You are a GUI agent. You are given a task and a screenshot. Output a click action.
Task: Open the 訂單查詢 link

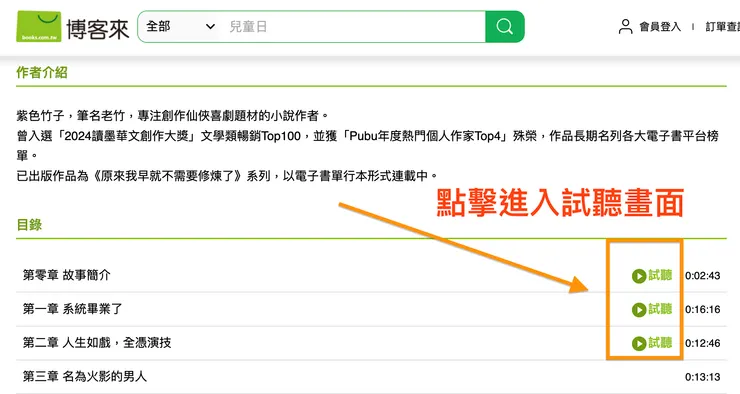tap(723, 27)
